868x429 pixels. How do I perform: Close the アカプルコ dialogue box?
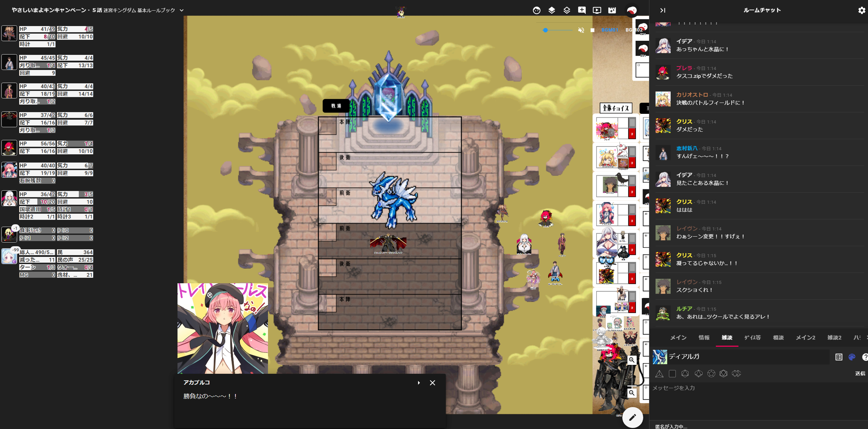[432, 383]
